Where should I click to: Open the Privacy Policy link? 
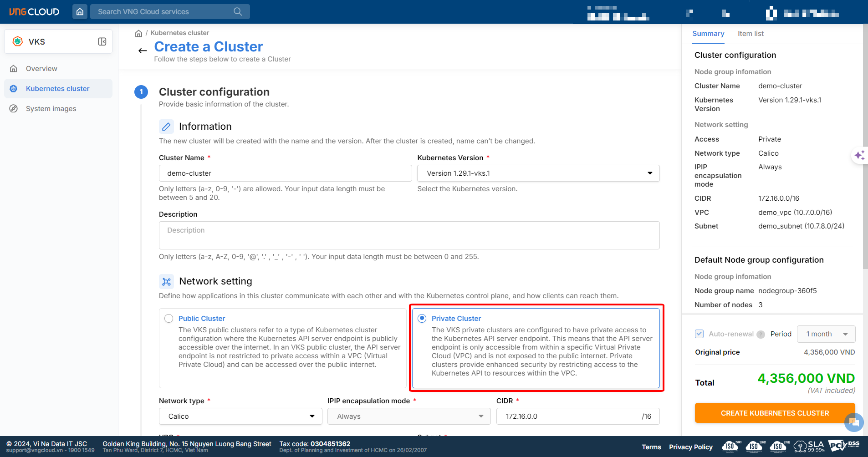[690, 447]
